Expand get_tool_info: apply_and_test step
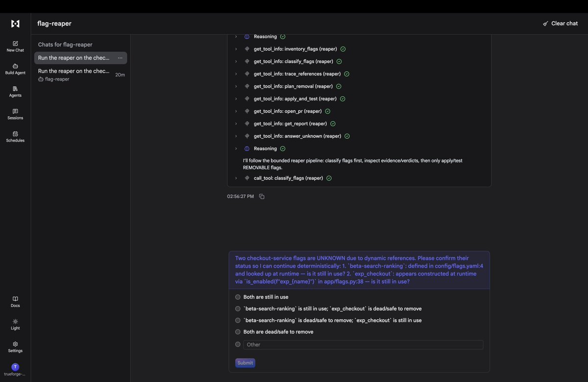The width and height of the screenshot is (588, 382). pos(236,99)
